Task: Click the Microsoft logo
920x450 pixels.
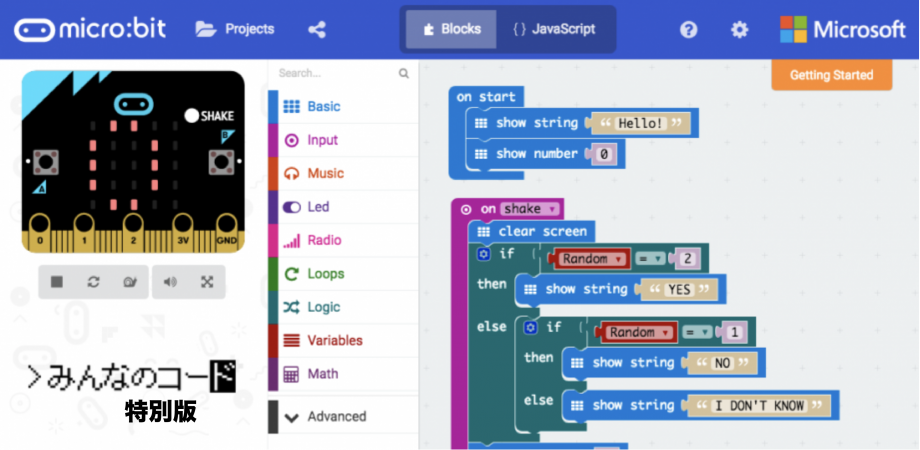Action: 843,29
